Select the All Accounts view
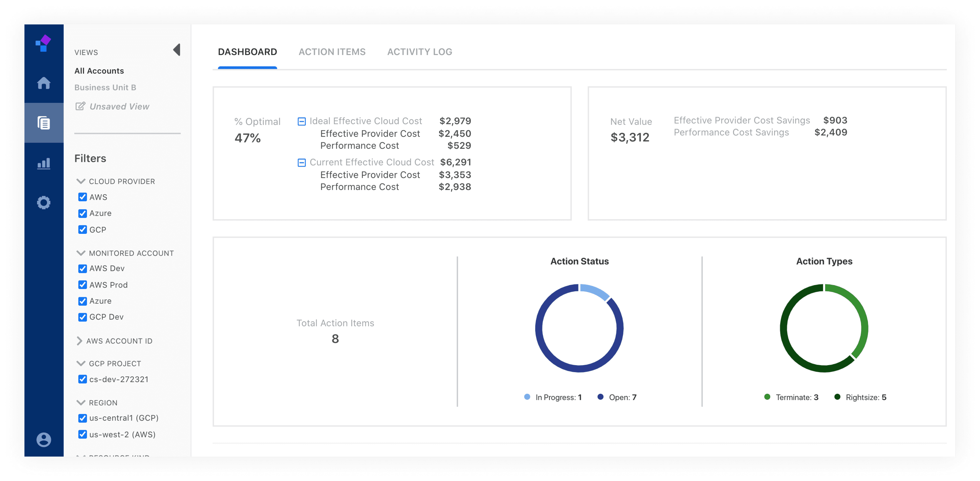This screenshot has height=481, width=980. click(x=99, y=71)
